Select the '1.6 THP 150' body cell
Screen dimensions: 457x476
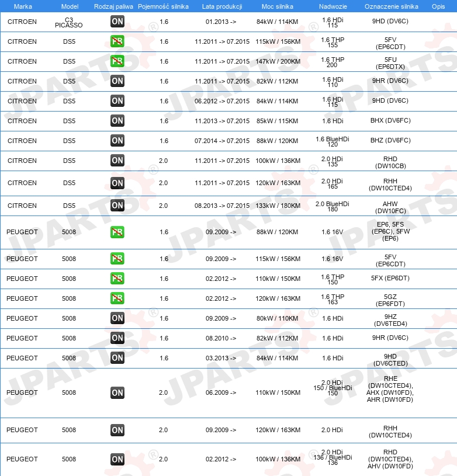pos(333,279)
